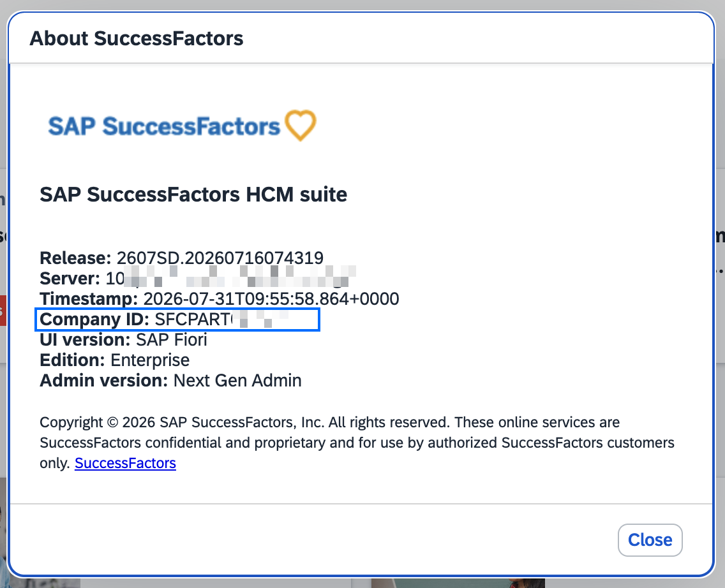Image resolution: width=725 pixels, height=588 pixels.
Task: Select the About SuccessFactors dialog title
Action: (137, 38)
